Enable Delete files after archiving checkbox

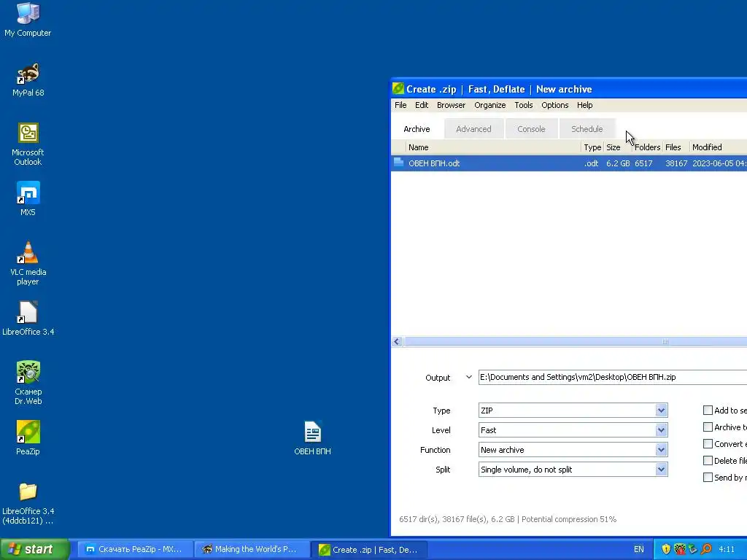tap(708, 461)
